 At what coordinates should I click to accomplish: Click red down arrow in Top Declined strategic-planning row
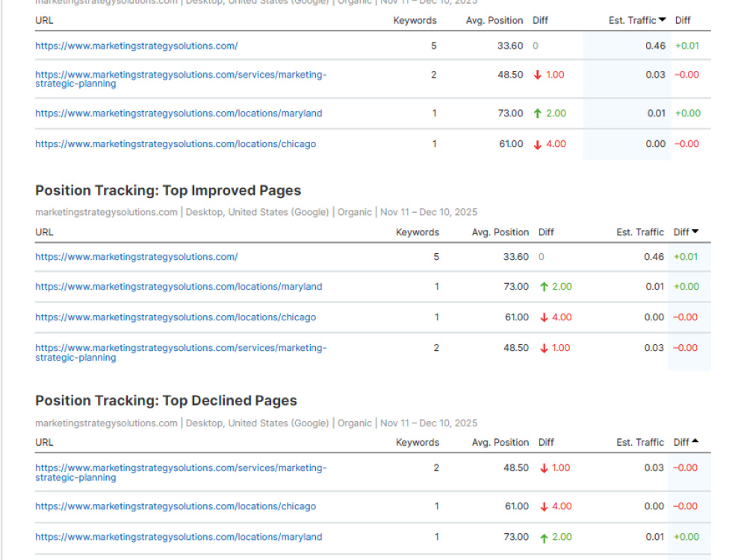(544, 468)
